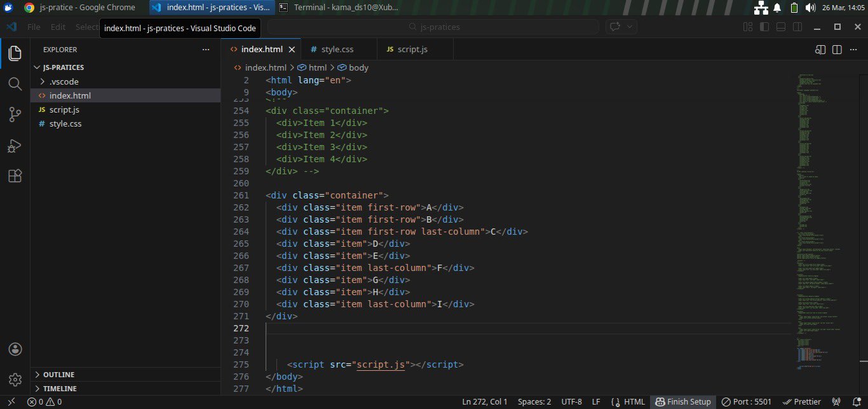This screenshot has width=868, height=409.
Task: Expand the OUTLINE section
Action: [58, 375]
